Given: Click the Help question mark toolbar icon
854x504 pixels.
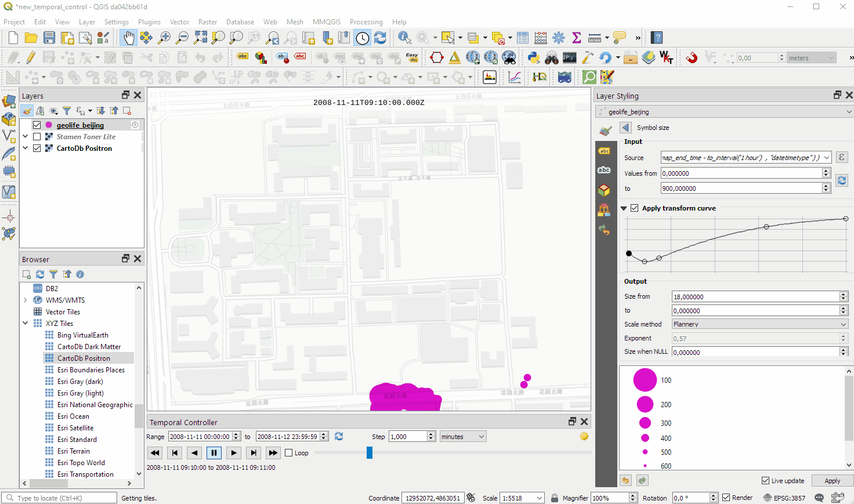Looking at the screenshot, I should [657, 38].
